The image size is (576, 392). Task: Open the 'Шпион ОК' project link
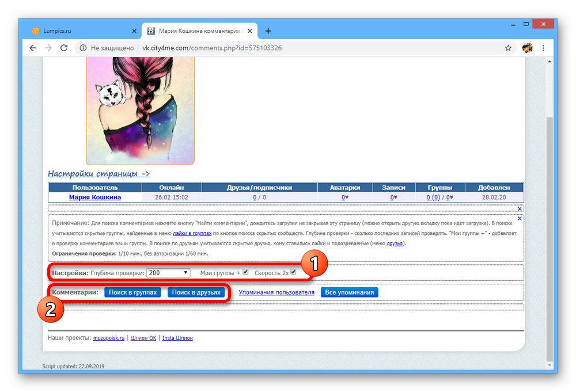tap(143, 338)
